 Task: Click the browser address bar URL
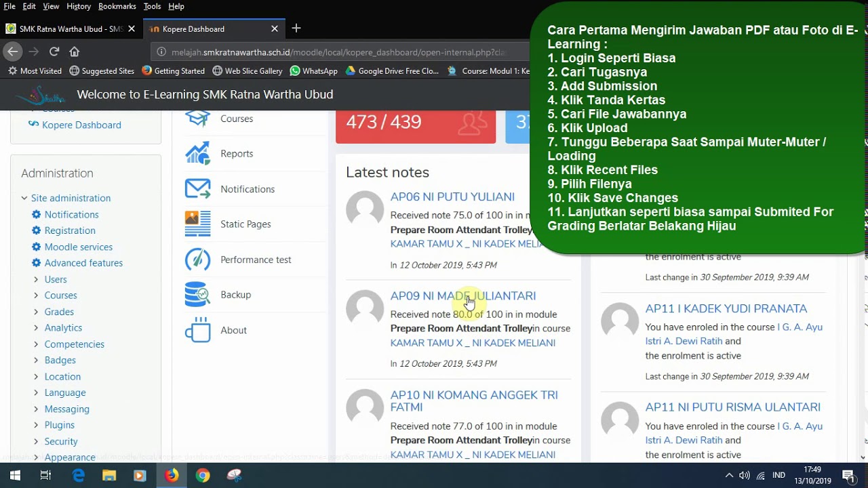(x=338, y=52)
